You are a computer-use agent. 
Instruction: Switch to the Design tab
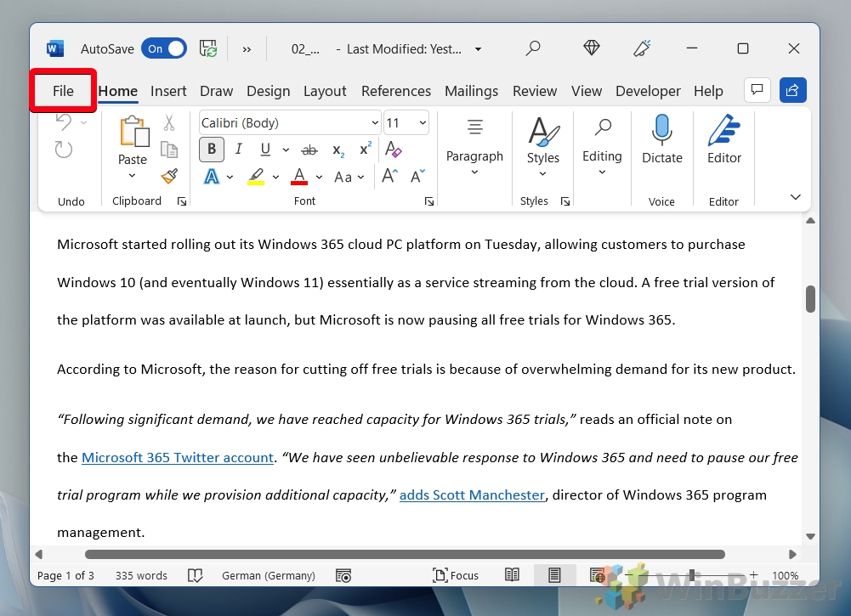tap(268, 91)
